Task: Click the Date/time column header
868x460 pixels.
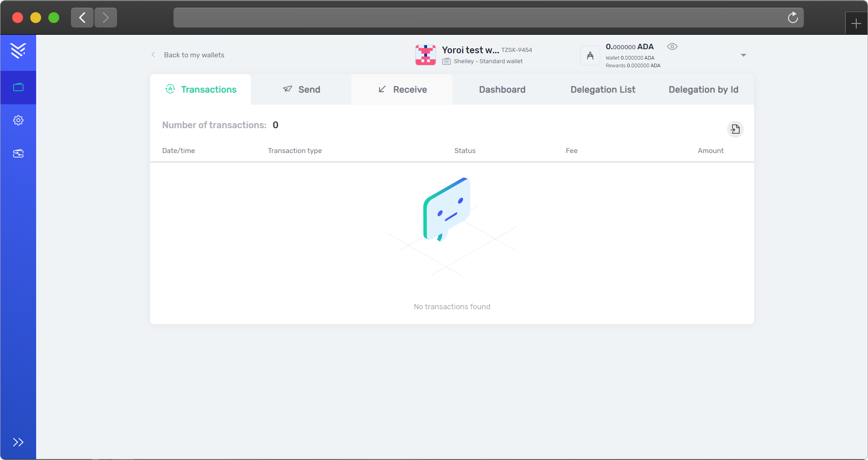Action: coord(178,151)
